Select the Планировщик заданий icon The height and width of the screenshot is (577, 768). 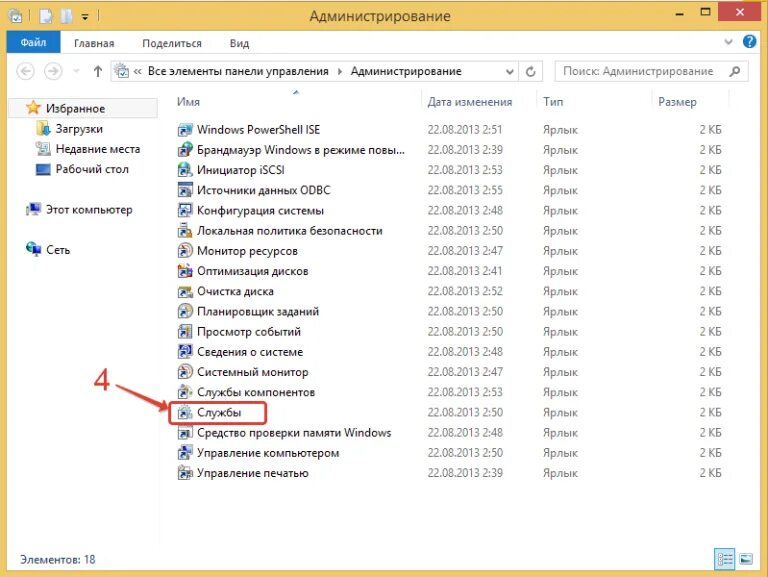click(185, 312)
